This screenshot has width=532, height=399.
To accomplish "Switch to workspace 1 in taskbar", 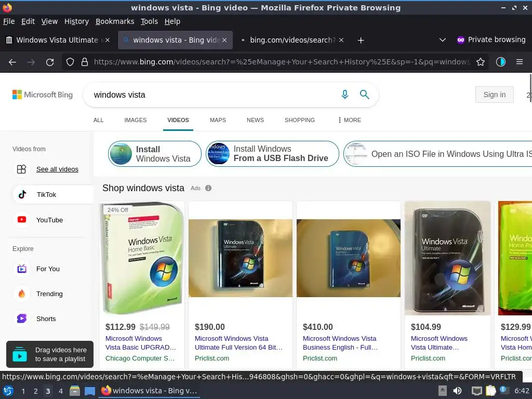I will 23,391.
